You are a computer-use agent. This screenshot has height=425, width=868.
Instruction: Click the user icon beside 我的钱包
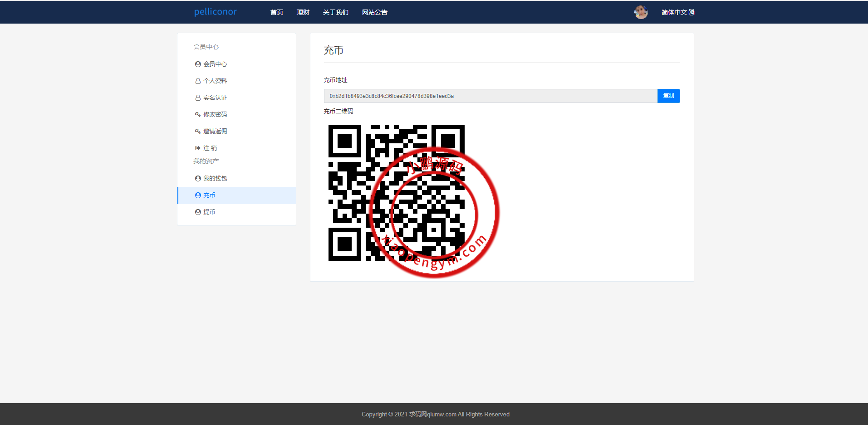[x=198, y=179]
